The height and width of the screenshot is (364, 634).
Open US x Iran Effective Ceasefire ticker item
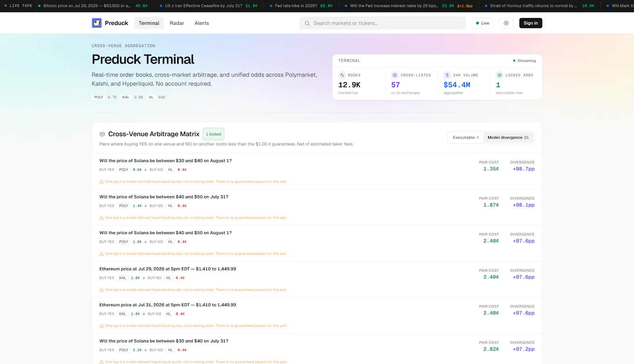208,6
